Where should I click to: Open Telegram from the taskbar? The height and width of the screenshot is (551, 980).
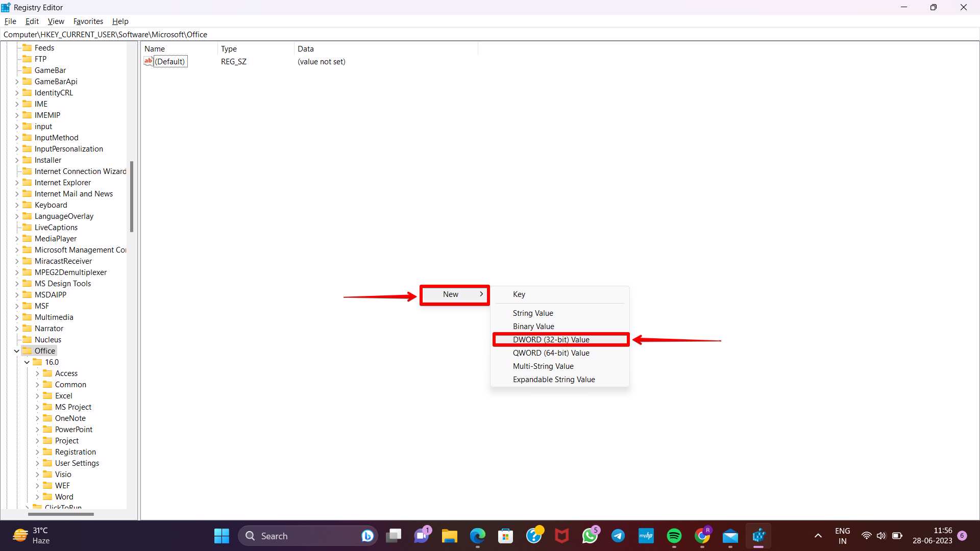click(618, 536)
